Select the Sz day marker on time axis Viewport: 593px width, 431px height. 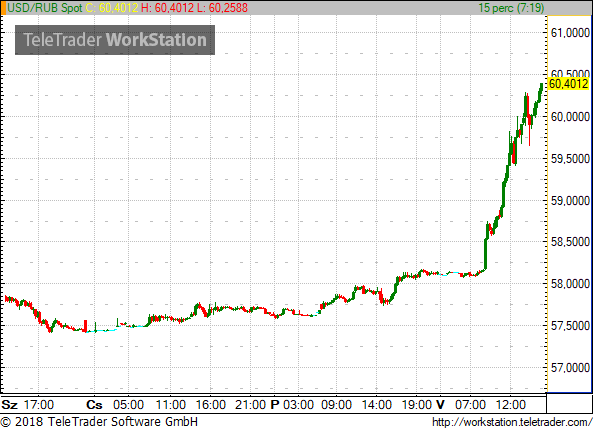(x=9, y=405)
